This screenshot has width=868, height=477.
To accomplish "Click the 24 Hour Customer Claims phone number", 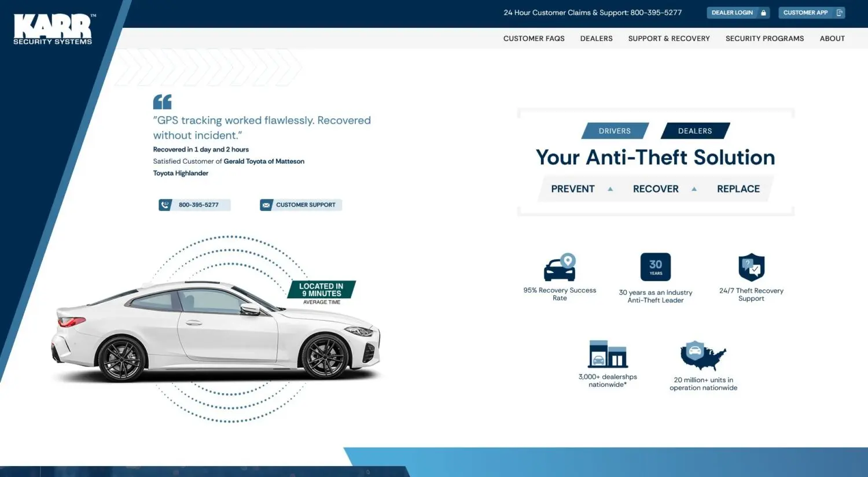I will pos(656,12).
